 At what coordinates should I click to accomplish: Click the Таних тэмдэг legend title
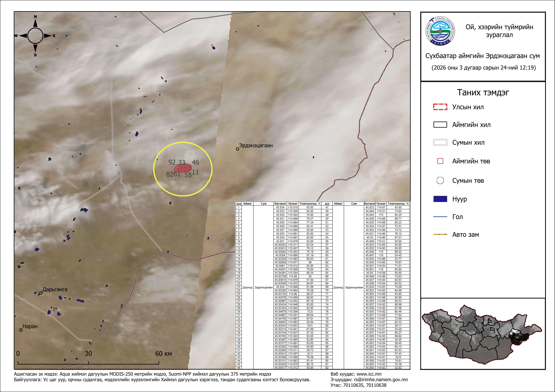point(483,92)
